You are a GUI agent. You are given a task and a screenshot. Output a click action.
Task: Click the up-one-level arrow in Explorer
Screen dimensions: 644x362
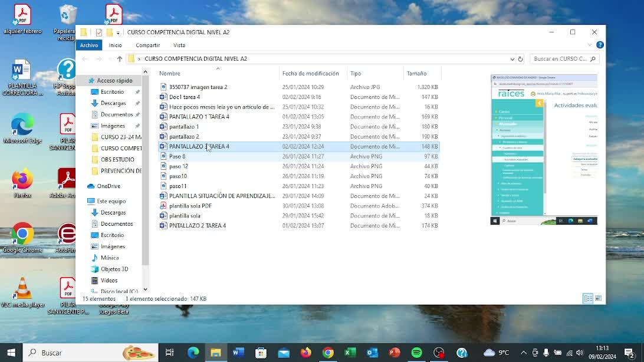pos(120,59)
